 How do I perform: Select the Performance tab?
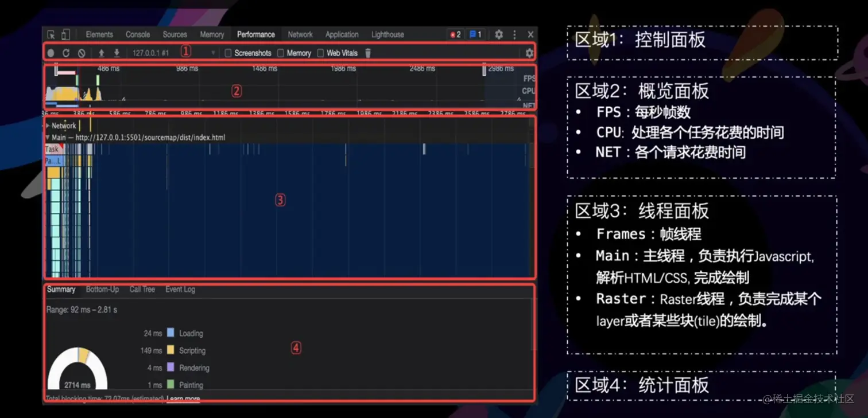coord(256,34)
